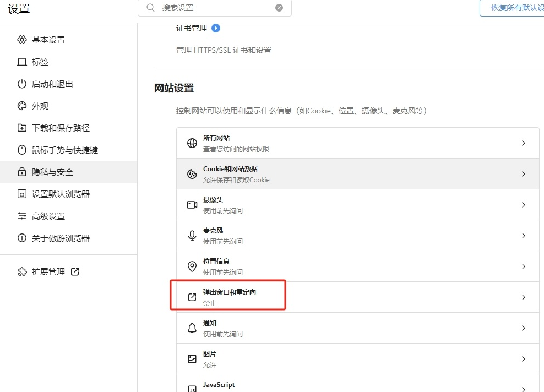Click the camera icon beside 摄像头
Image resolution: width=544 pixels, height=392 pixels.
tap(191, 205)
